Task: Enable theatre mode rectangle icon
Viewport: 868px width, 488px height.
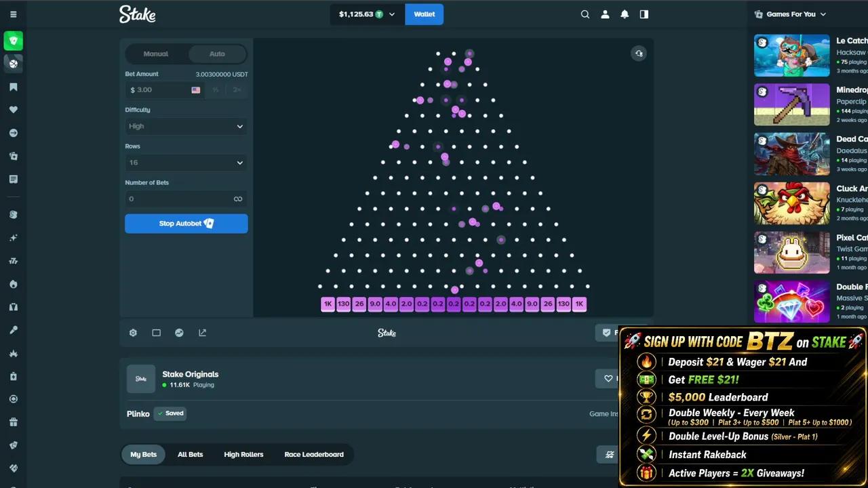Action: tap(156, 333)
